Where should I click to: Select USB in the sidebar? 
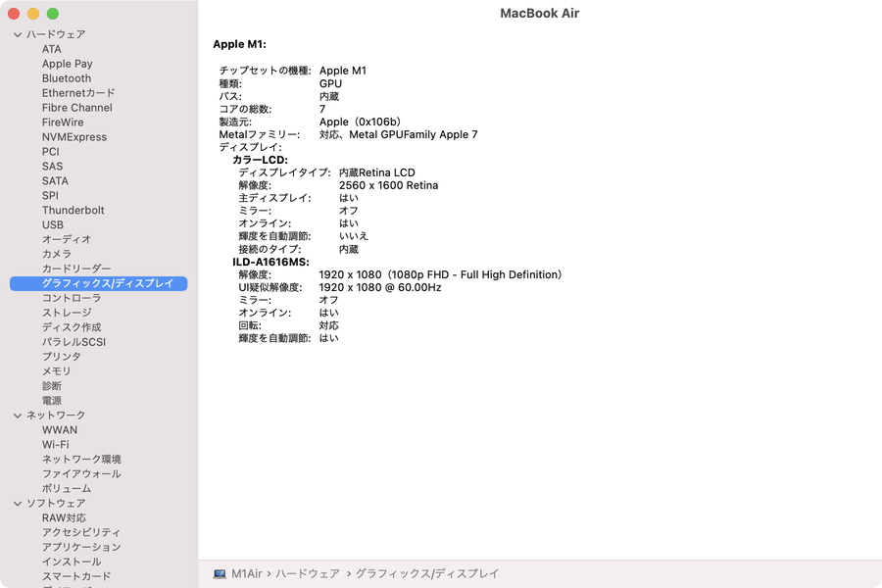coord(53,225)
